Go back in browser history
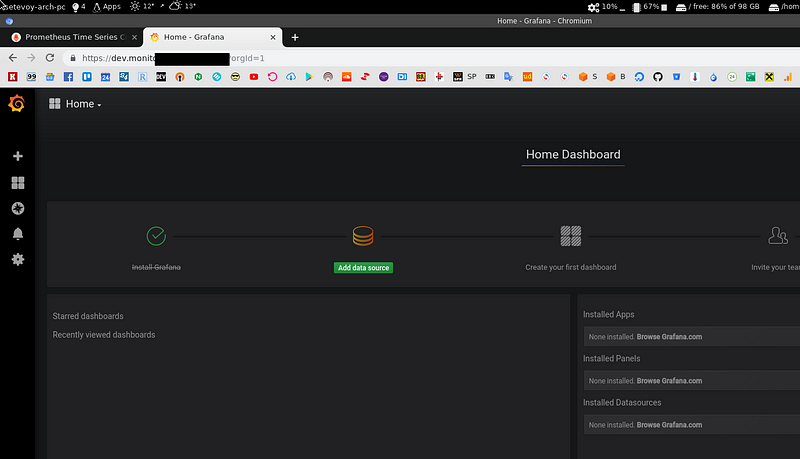The height and width of the screenshot is (459, 800). 13,58
